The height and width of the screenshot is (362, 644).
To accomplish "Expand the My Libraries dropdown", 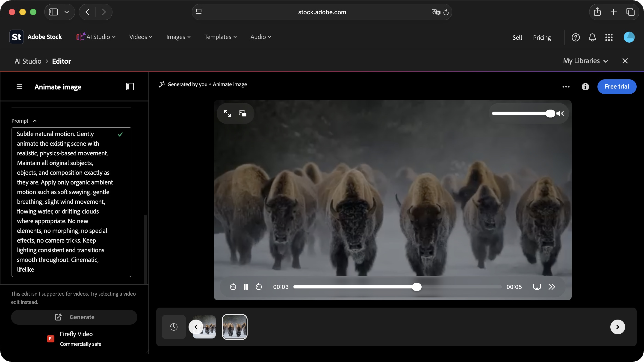I will [x=585, y=61].
